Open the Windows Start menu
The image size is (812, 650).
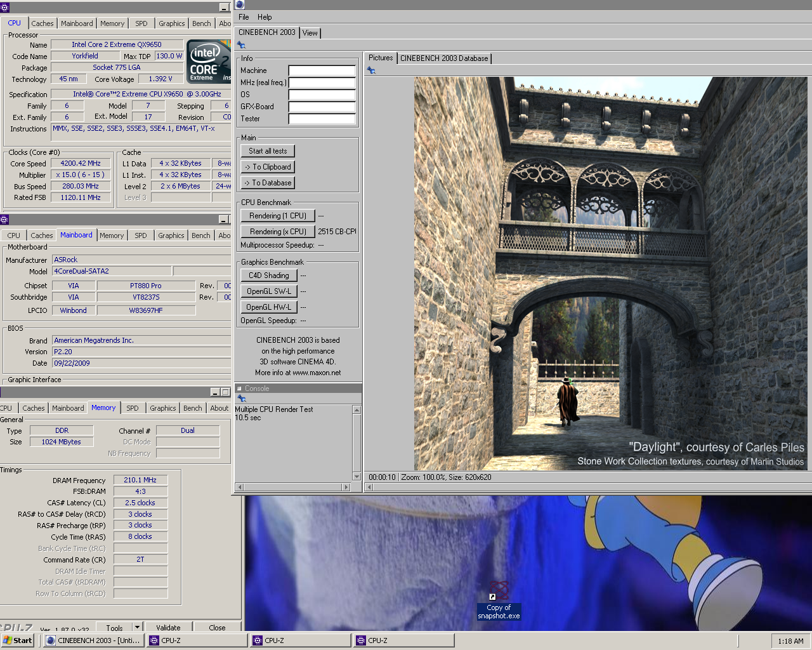coord(18,640)
